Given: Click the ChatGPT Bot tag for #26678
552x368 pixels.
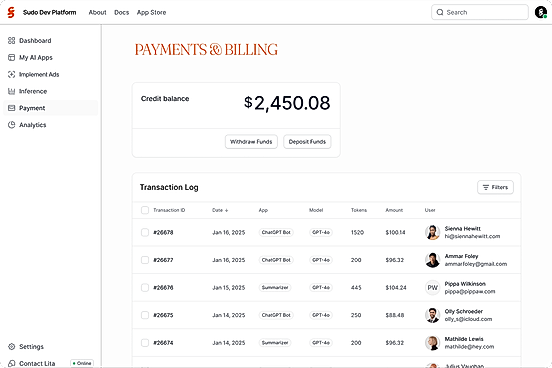Looking at the screenshot, I should pyautogui.click(x=276, y=232).
